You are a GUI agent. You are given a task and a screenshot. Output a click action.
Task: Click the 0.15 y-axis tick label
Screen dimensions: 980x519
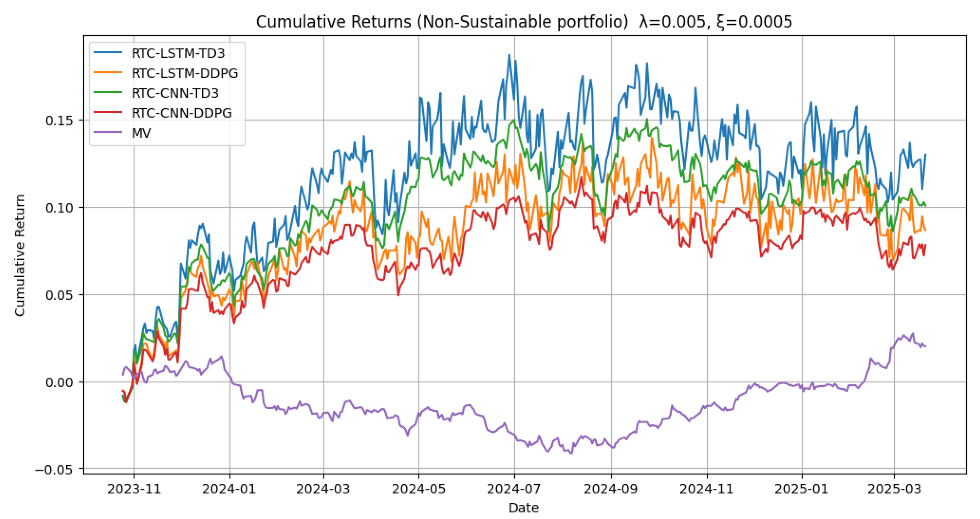[x=59, y=121]
